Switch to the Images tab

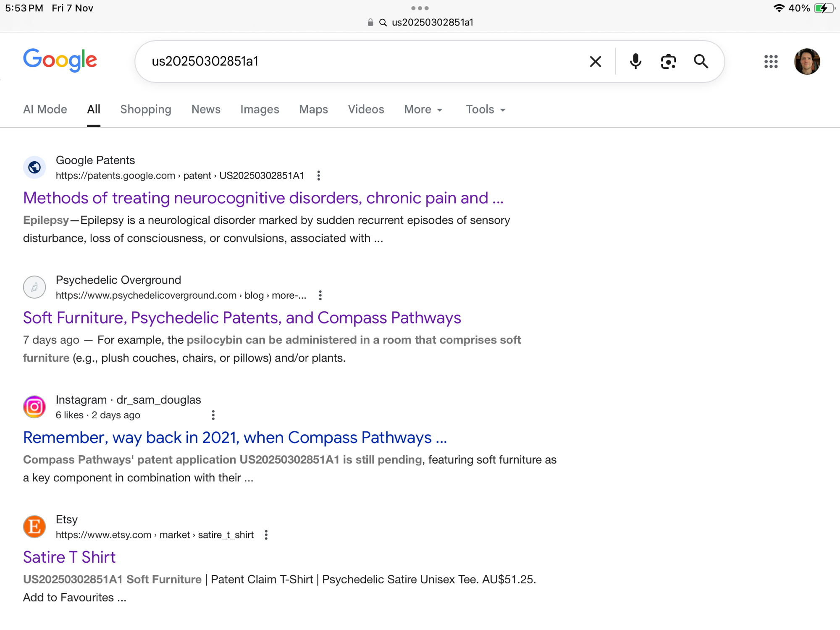260,110
